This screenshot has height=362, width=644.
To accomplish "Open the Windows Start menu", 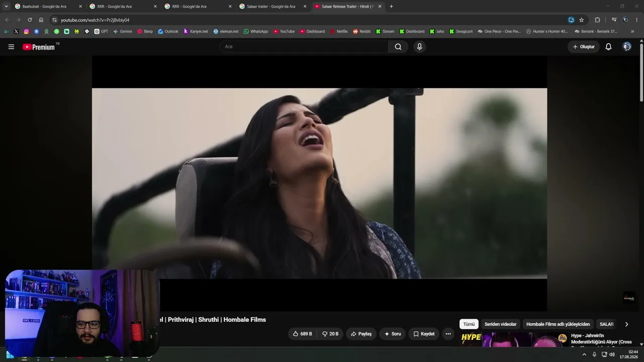I will click(x=10, y=355).
